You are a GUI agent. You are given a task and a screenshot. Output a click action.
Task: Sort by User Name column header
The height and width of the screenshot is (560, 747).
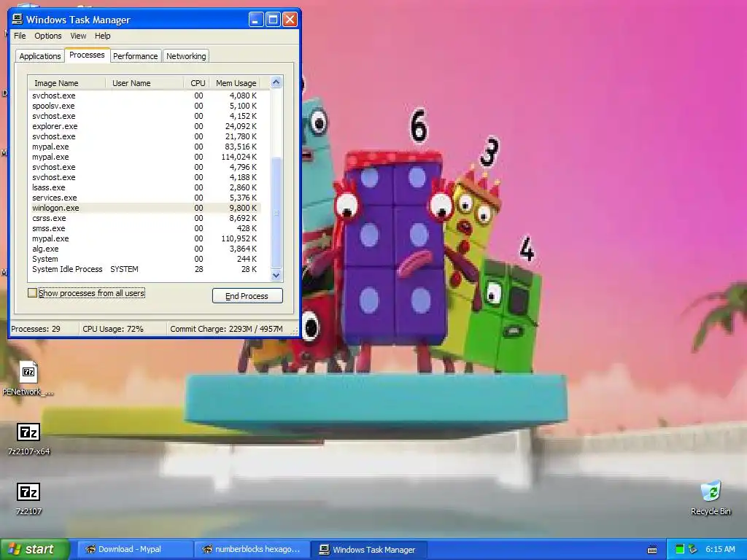144,83
